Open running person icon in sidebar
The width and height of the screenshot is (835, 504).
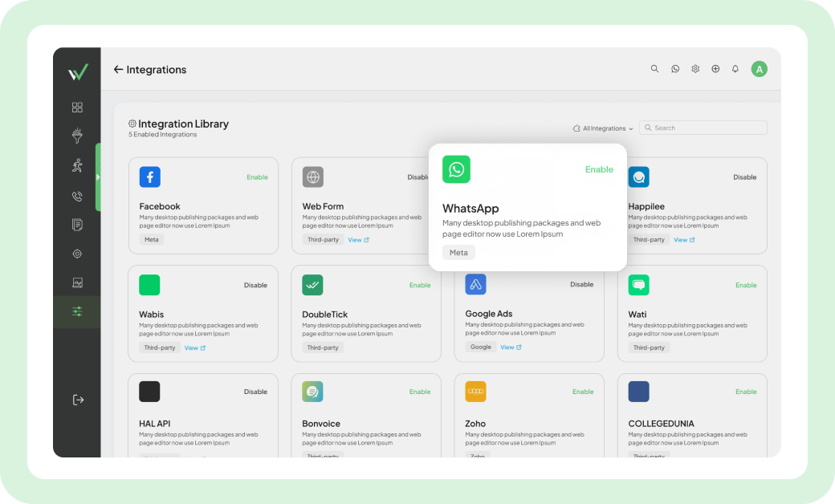[x=77, y=165]
